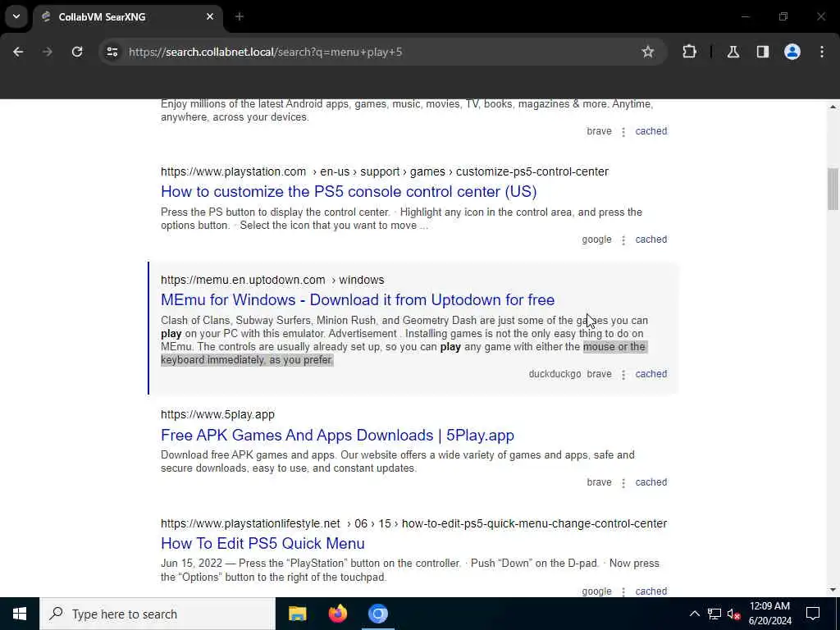Click the Chromium taskbar icon

pyautogui.click(x=377, y=614)
